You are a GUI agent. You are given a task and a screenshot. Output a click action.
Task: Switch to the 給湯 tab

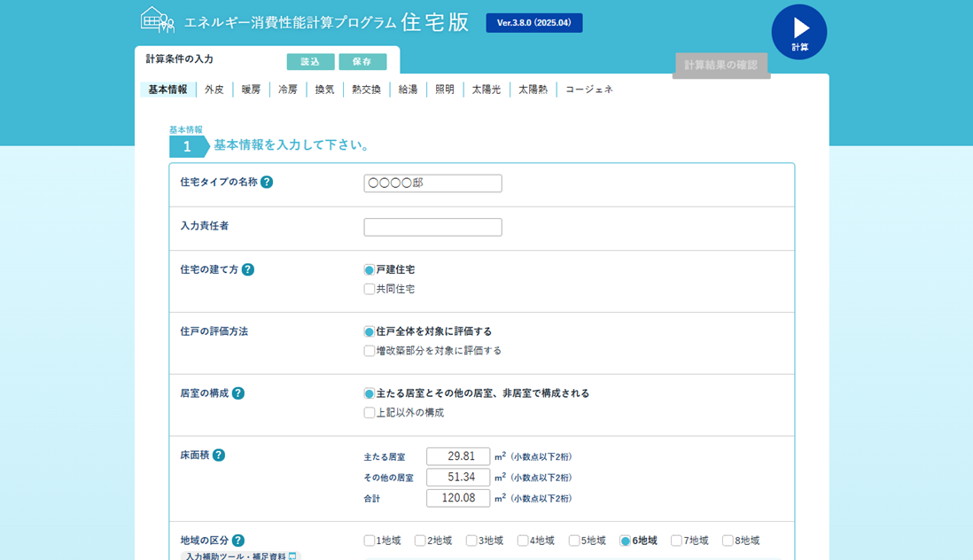click(x=408, y=89)
